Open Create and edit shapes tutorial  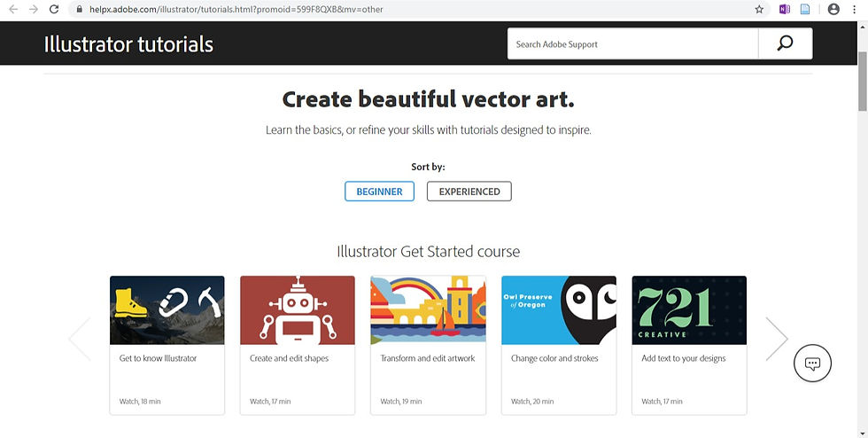click(x=289, y=358)
